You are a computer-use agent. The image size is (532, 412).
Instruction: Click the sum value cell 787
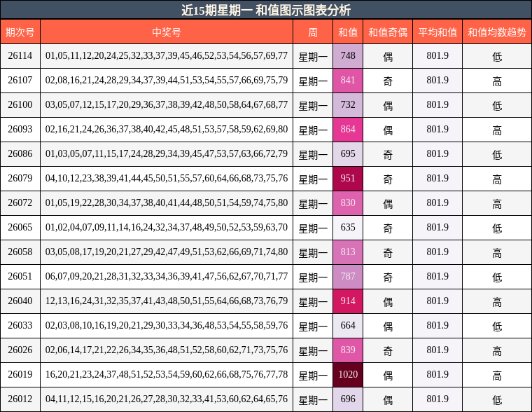coord(348,277)
